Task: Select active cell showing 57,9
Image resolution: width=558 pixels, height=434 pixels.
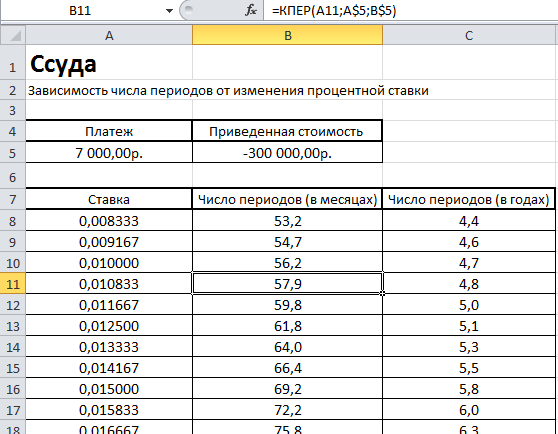Action: tap(288, 284)
